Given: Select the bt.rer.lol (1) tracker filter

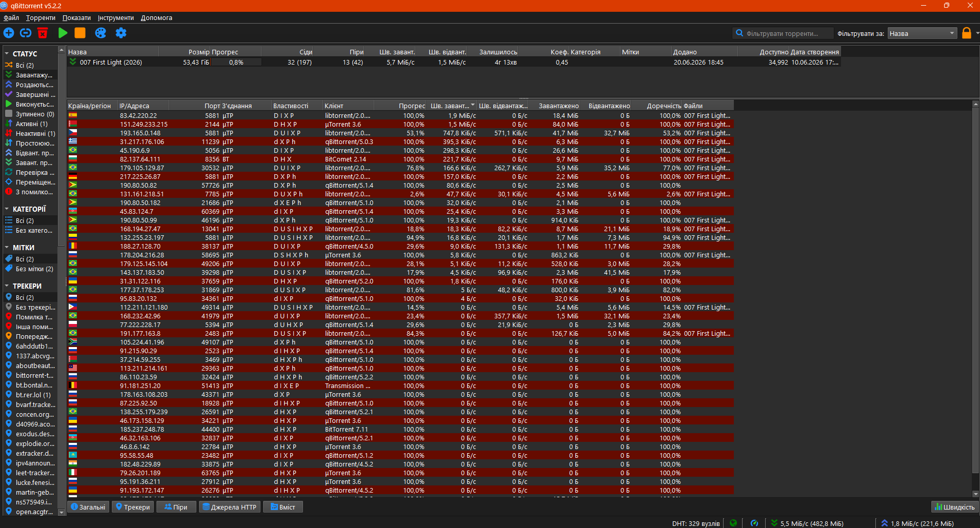Looking at the screenshot, I should point(30,395).
